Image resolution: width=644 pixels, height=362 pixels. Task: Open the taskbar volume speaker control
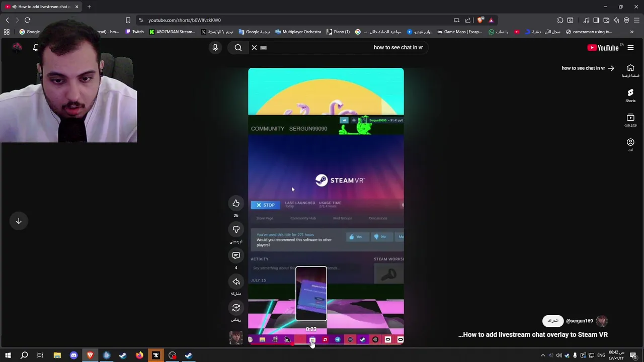pos(559,355)
